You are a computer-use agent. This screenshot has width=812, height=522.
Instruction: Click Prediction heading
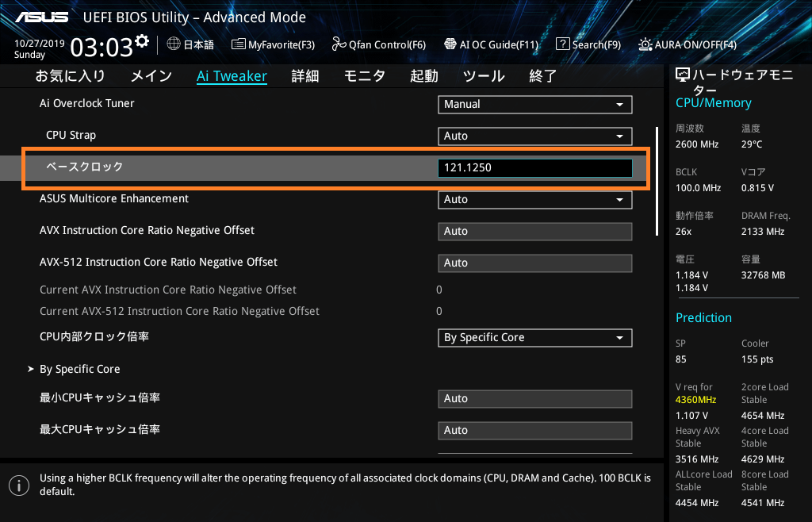pyautogui.click(x=703, y=317)
